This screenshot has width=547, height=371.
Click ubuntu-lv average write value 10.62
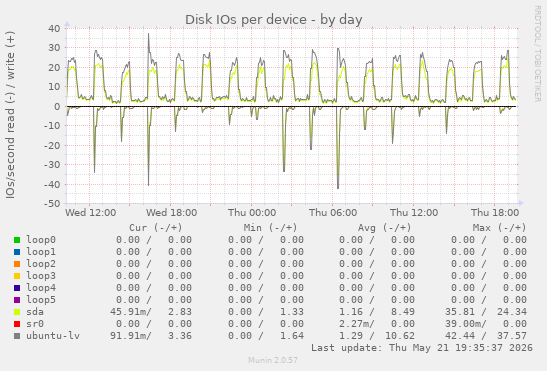tap(400, 336)
